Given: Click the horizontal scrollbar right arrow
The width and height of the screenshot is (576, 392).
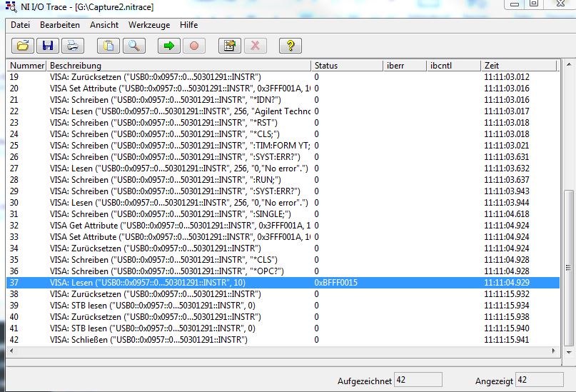Looking at the screenshot, I should [553, 351].
